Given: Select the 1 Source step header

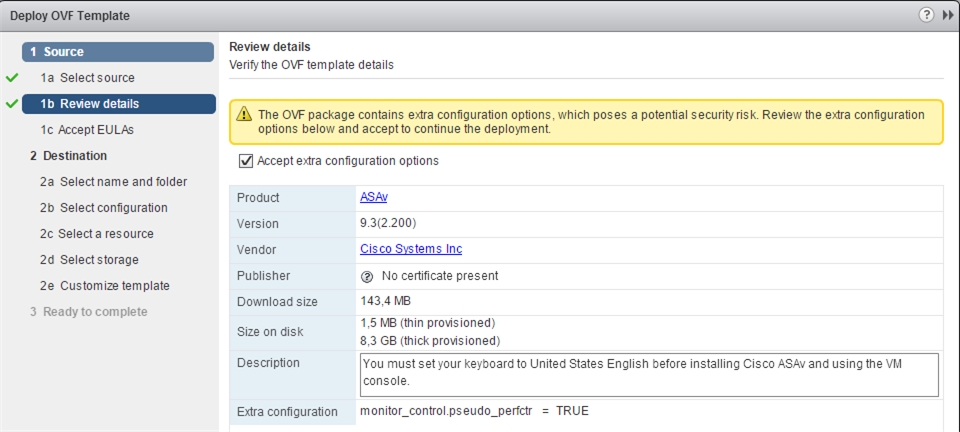Looking at the screenshot, I should [x=118, y=52].
